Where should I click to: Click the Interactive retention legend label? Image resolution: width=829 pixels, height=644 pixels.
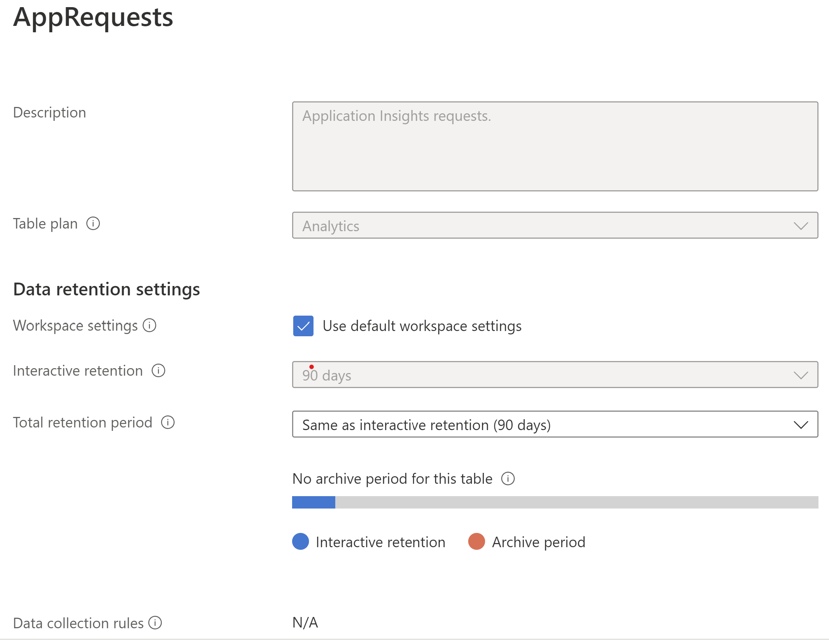(x=380, y=542)
